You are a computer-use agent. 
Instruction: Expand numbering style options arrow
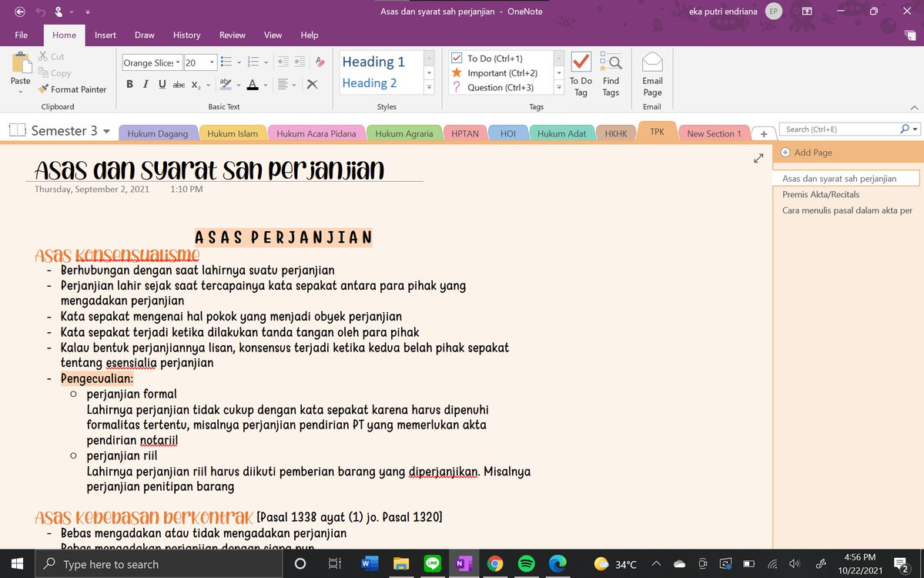tap(266, 62)
